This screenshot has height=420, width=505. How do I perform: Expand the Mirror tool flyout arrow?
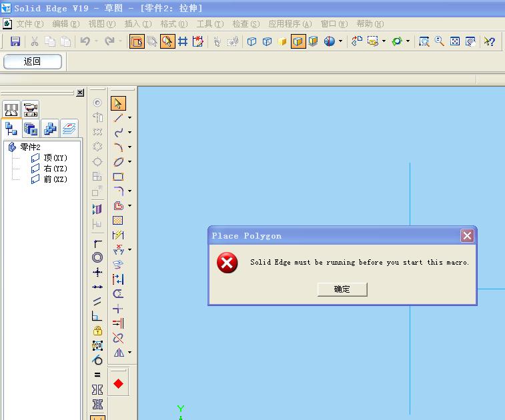130,352
